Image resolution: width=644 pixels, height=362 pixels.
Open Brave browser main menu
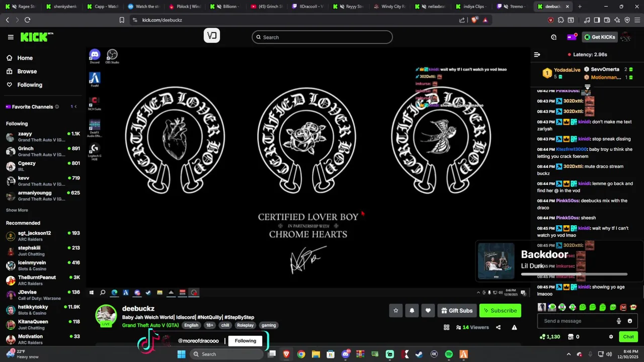point(636,20)
